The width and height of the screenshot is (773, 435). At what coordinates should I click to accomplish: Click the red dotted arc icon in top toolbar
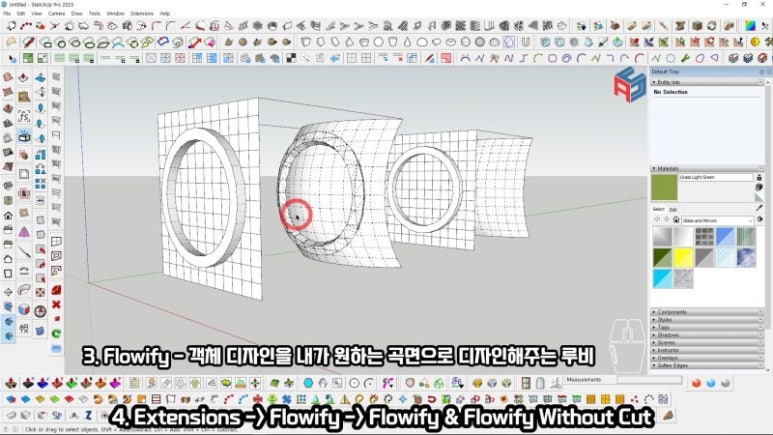pyautogui.click(x=25, y=26)
